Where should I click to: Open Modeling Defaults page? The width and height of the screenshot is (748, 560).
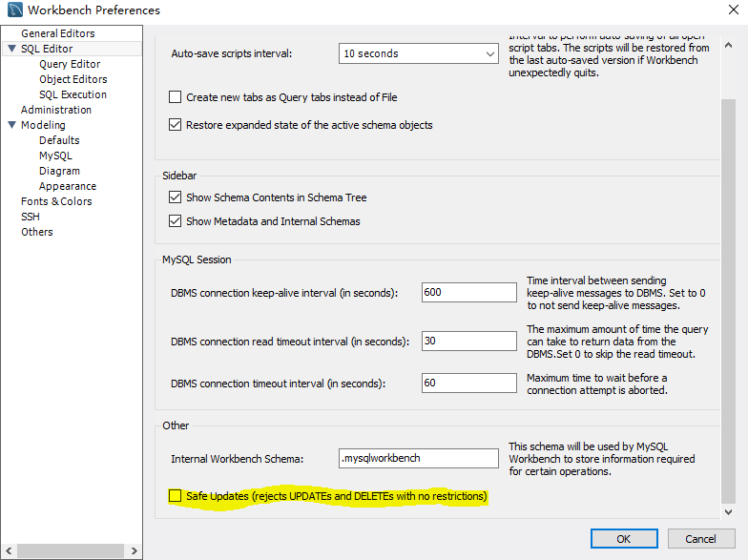click(x=59, y=140)
